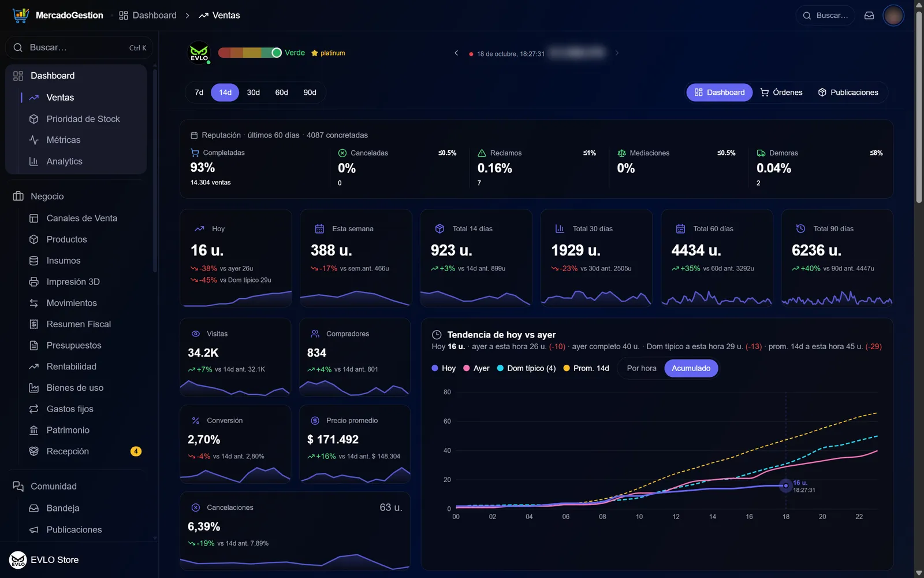Toggle the Dom típico (4) series

coord(526,368)
